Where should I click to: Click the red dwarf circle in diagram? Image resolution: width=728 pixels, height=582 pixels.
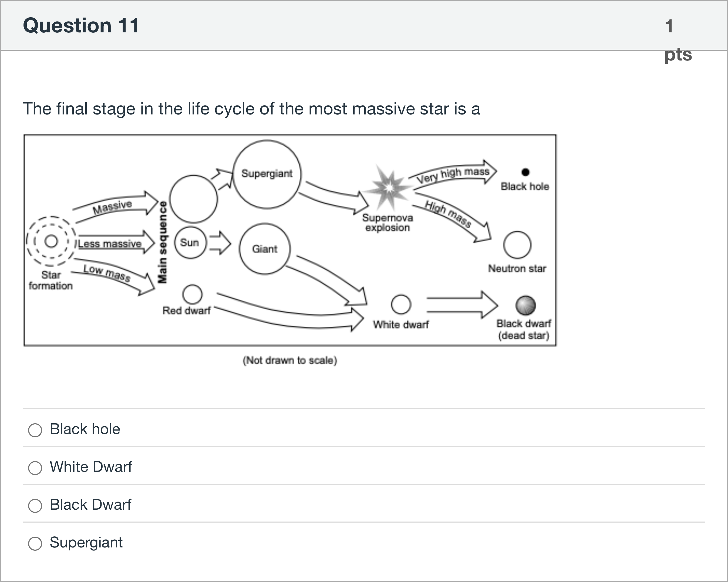coord(192,294)
